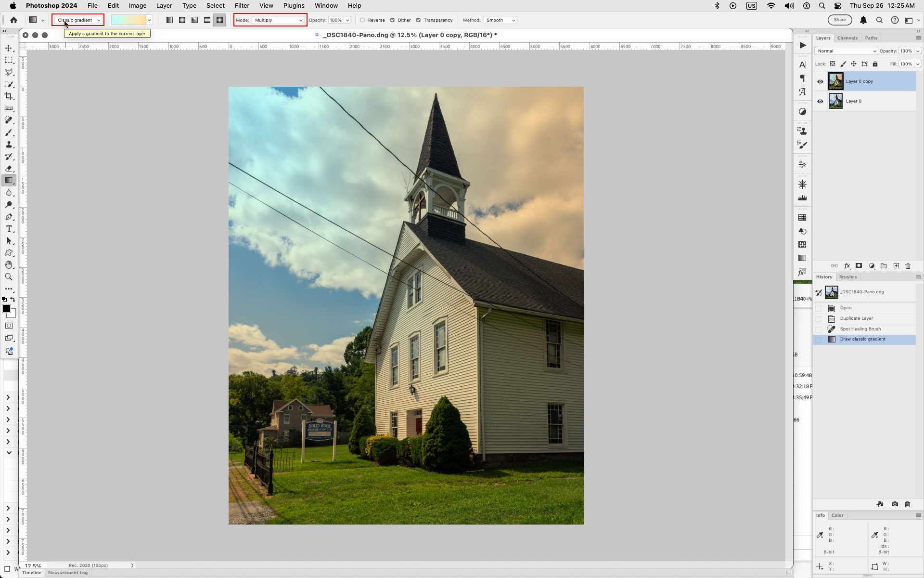Enable the Reverse gradient checkbox
924x578 pixels.
coord(363,20)
